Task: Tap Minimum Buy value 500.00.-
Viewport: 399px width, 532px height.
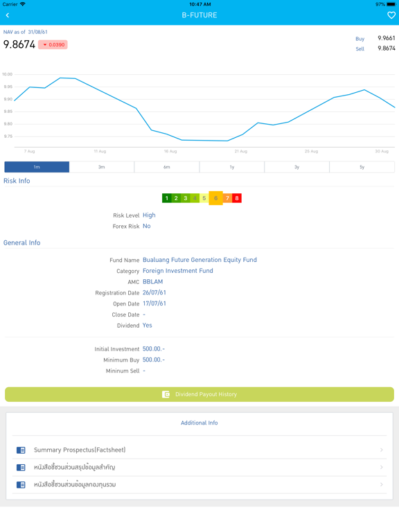Action: point(154,360)
